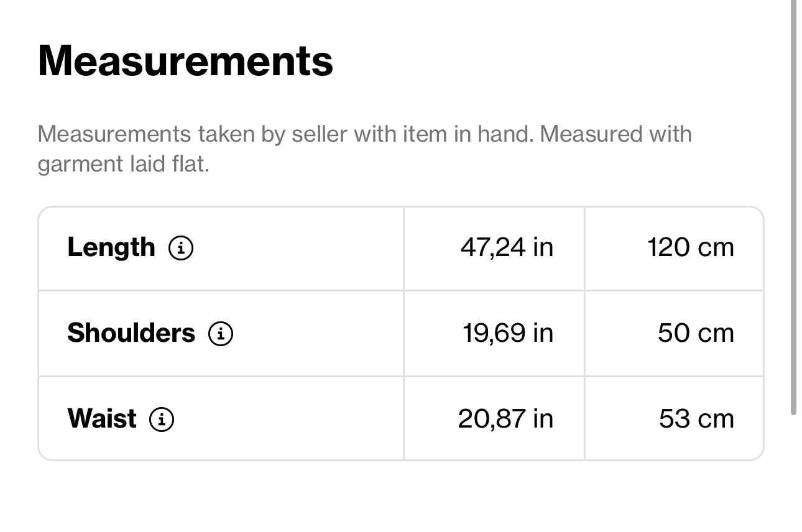Click the Shoulders info icon
The width and height of the screenshot is (802, 532).
click(221, 334)
